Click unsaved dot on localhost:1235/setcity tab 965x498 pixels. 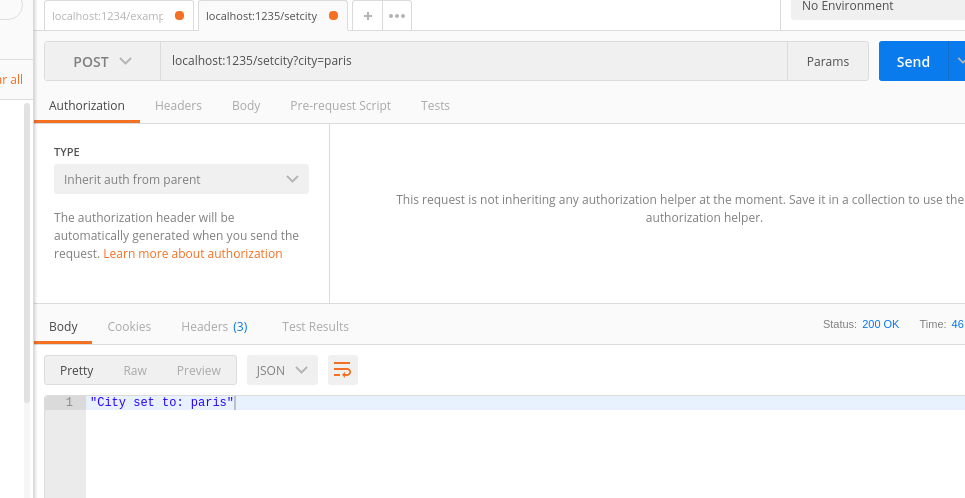(334, 16)
